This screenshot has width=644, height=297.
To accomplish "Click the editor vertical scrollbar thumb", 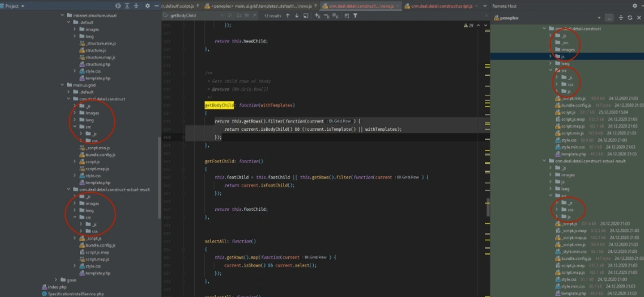I will [x=488, y=207].
